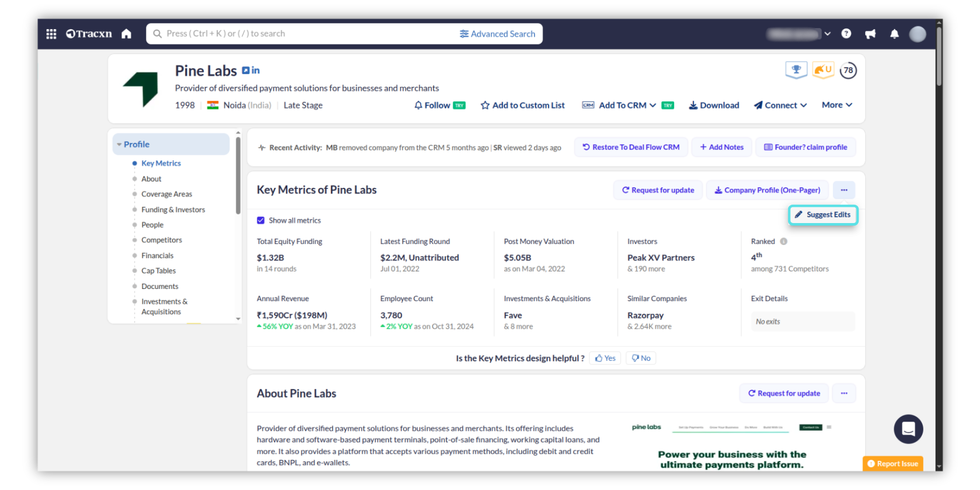Open the apps grid menu icon

[x=51, y=34]
